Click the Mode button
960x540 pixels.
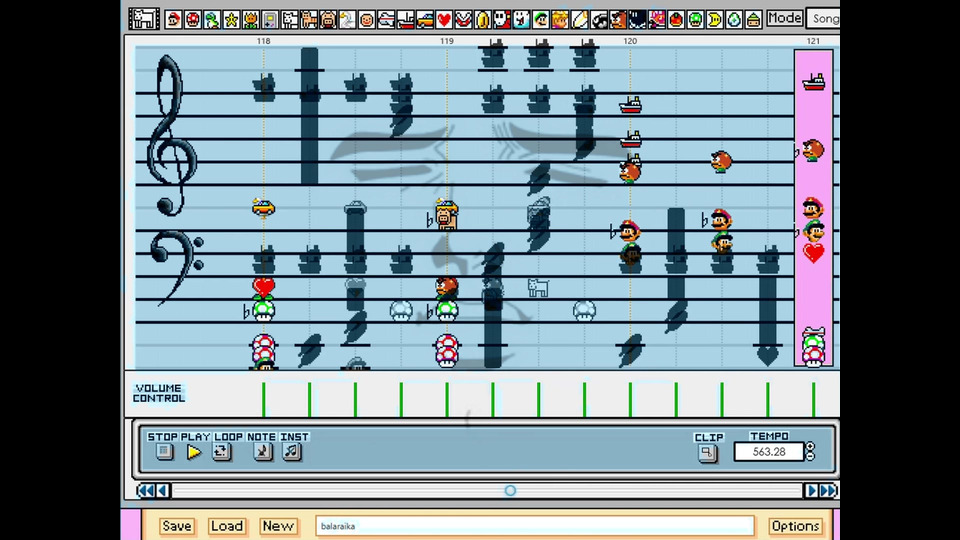784,18
